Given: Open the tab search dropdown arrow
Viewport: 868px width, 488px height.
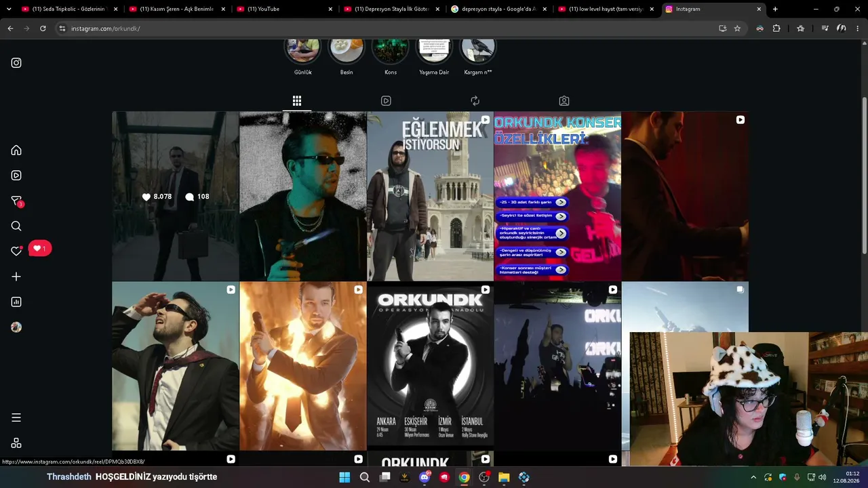Looking at the screenshot, I should coord(9,9).
